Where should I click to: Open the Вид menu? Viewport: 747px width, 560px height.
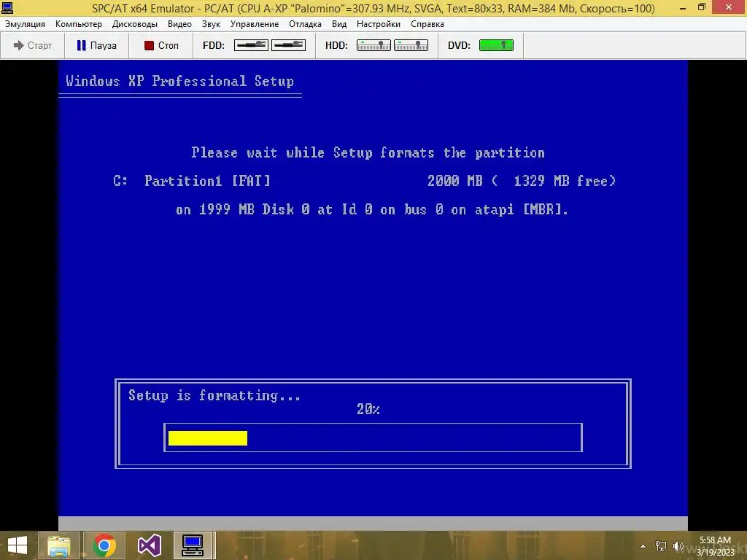(x=339, y=24)
